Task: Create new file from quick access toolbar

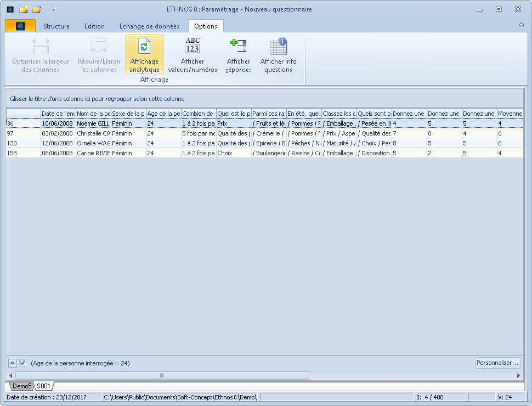Action: coord(24,9)
